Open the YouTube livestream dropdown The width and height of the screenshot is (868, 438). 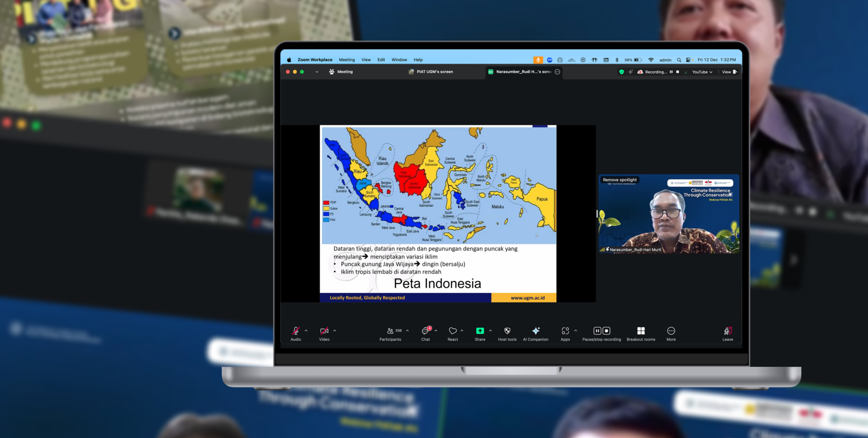[x=702, y=72]
